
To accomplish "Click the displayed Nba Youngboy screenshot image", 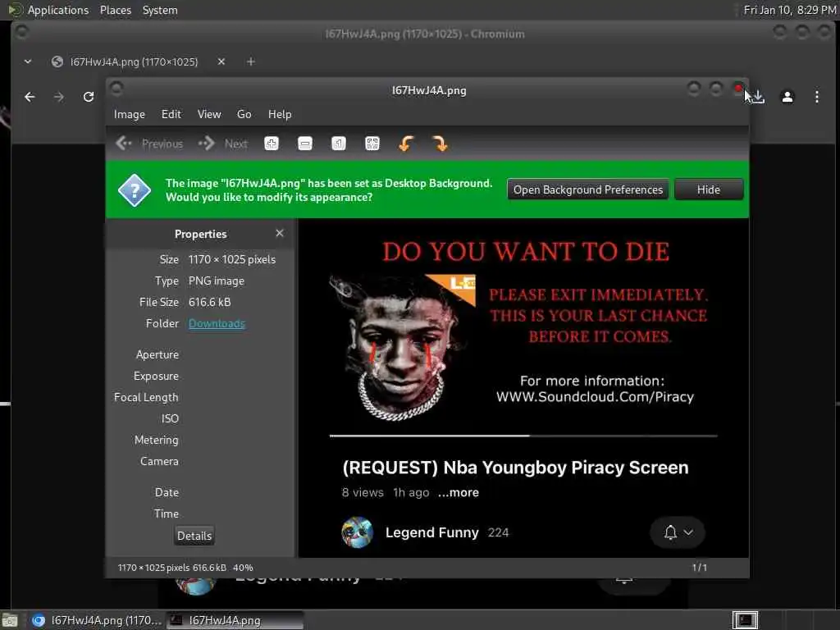I will click(523, 388).
